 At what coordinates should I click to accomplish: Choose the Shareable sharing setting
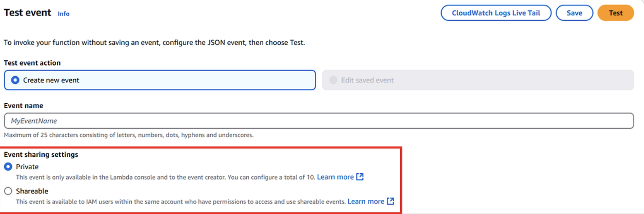(8, 191)
